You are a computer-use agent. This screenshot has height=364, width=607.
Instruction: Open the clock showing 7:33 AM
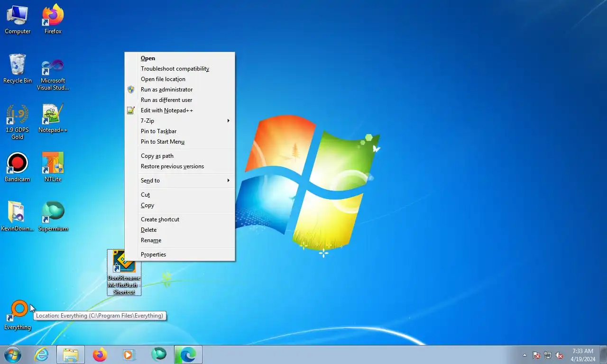[583, 355]
